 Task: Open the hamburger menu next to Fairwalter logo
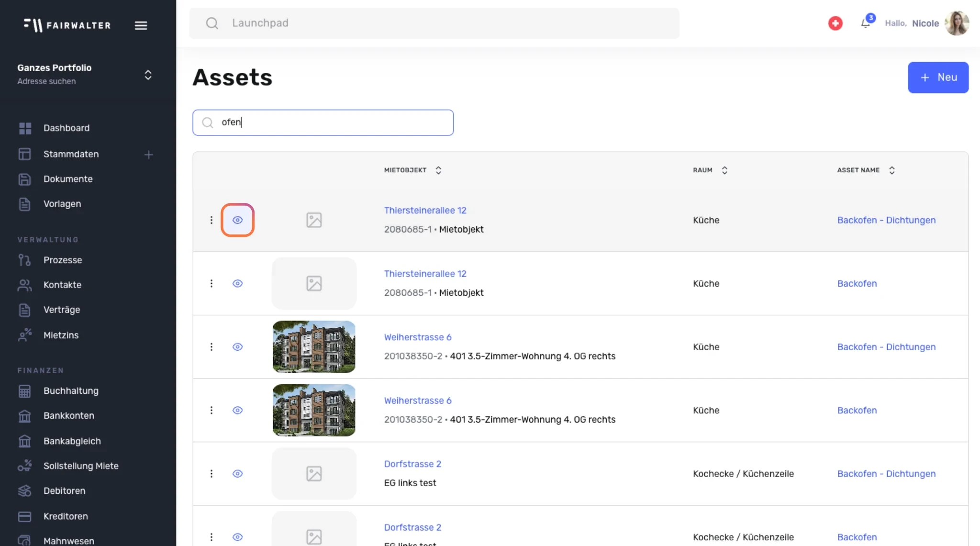141,25
